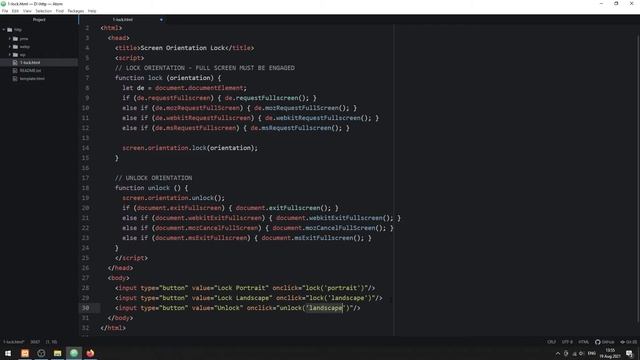This screenshot has width=640, height=360.
Task: Select 1-lock.html in the project tree
Action: tap(39, 62)
